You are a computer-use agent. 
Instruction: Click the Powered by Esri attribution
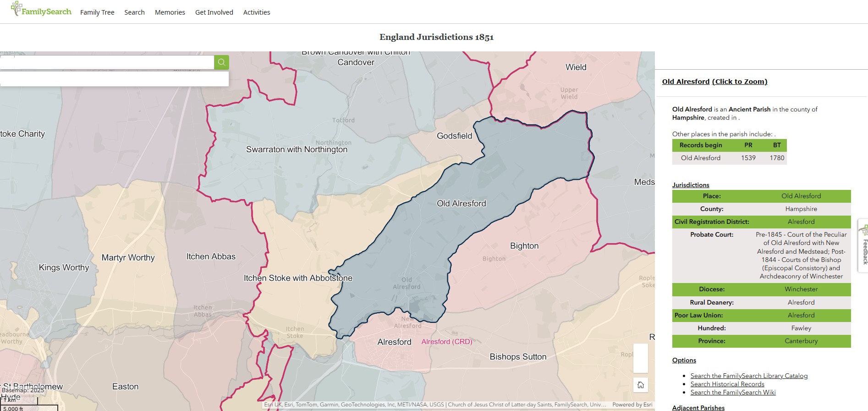(x=632, y=405)
